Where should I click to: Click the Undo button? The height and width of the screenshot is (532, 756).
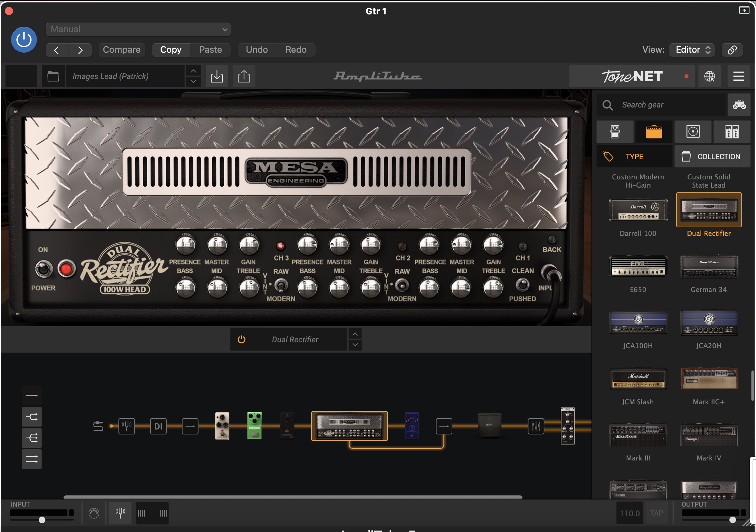(257, 50)
